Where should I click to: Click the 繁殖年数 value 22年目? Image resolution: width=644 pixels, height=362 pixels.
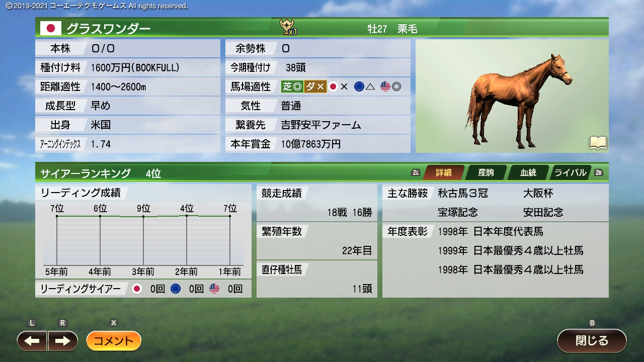click(357, 250)
